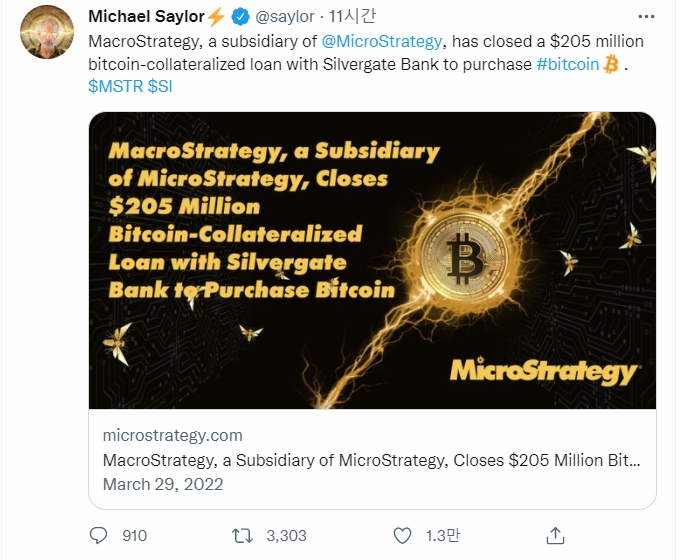679x560 pixels.
Task: Click the 3,303 retweet count
Action: pyautogui.click(x=286, y=536)
